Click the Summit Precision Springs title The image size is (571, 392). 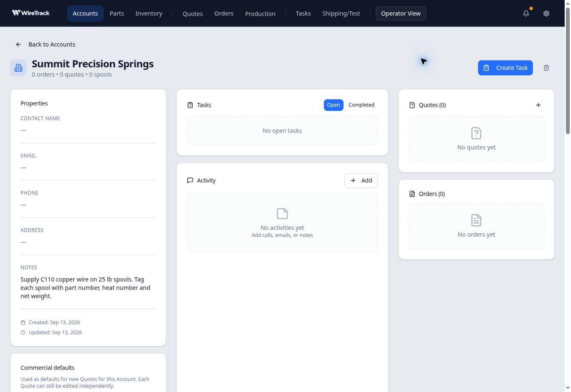(93, 64)
